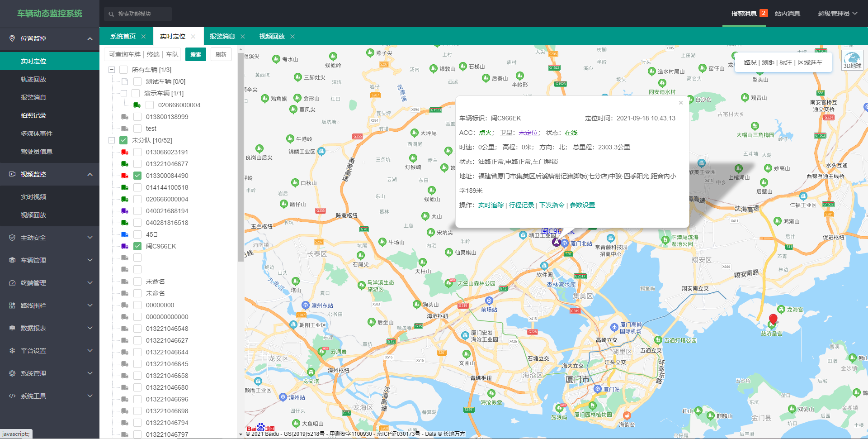Switch to the 报警消息 tab
This screenshot has width=868, height=439.
pos(222,36)
